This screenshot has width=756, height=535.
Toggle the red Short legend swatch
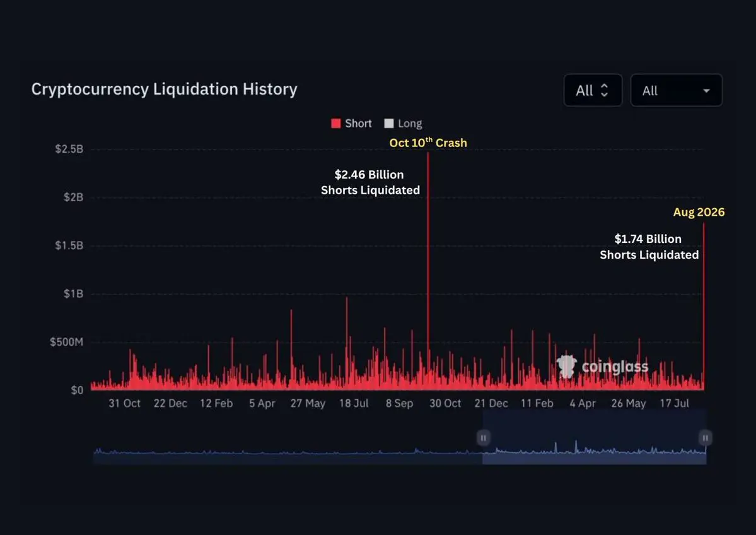pos(336,124)
